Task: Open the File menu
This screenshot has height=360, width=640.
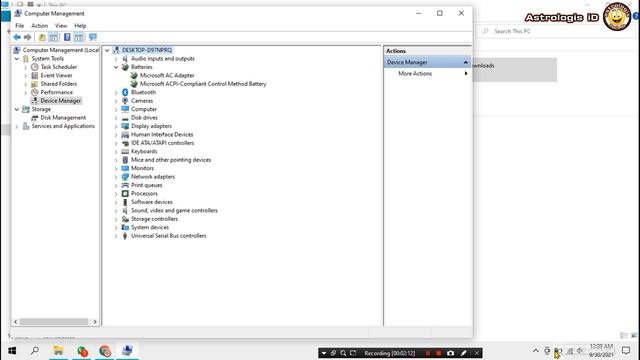Action: (x=20, y=26)
